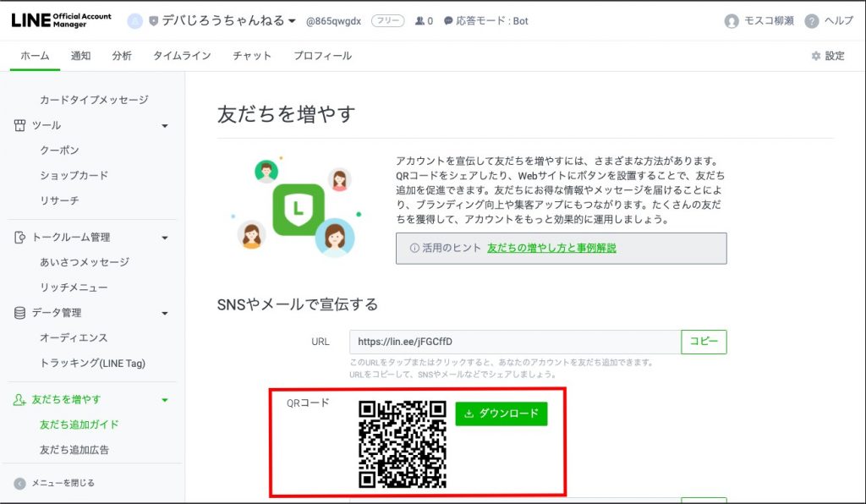Select the タイムライン tab
Screen dimensions: 866x504
(183, 56)
